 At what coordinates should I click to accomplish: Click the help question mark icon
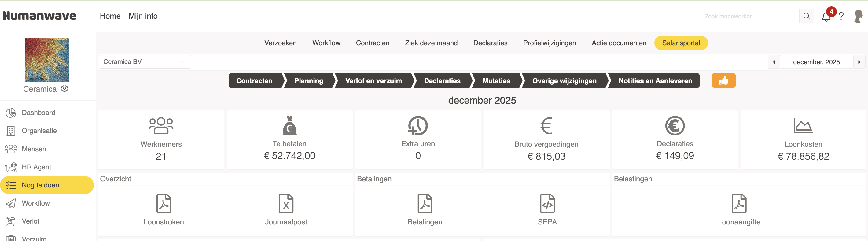841,17
